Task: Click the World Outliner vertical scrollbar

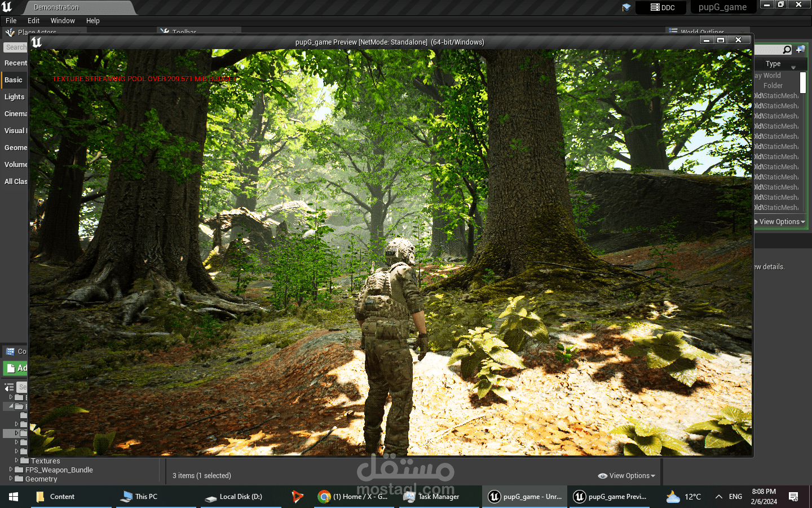Action: pos(803,83)
